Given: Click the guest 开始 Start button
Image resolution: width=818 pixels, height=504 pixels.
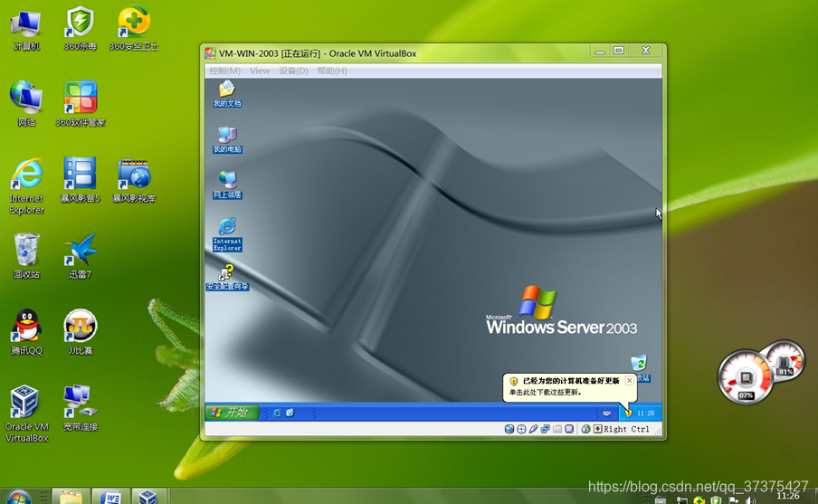Looking at the screenshot, I should (x=233, y=413).
